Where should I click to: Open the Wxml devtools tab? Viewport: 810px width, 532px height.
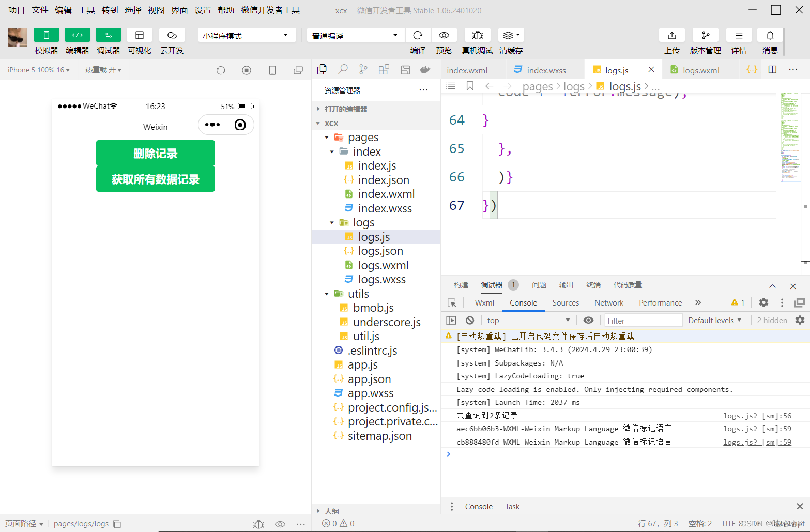(x=484, y=303)
